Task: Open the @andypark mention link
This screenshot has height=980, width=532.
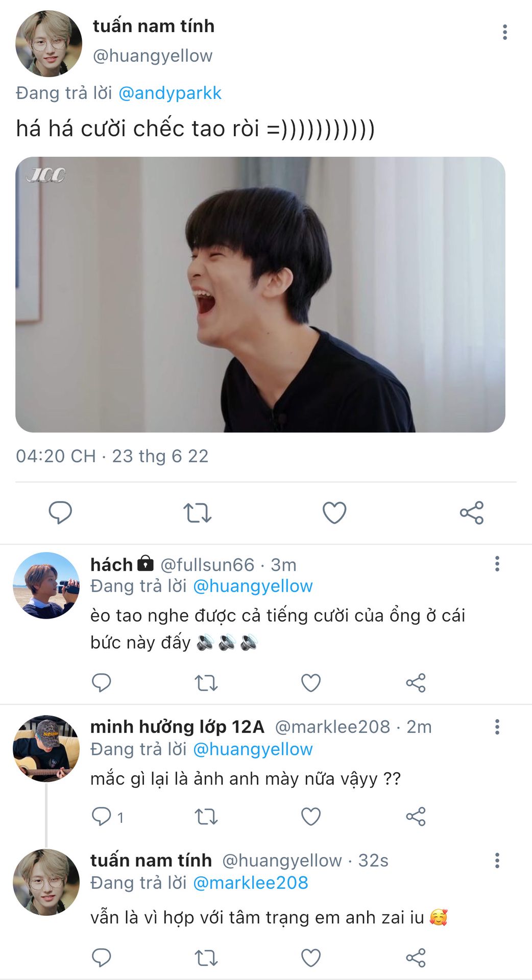Action: (x=170, y=93)
